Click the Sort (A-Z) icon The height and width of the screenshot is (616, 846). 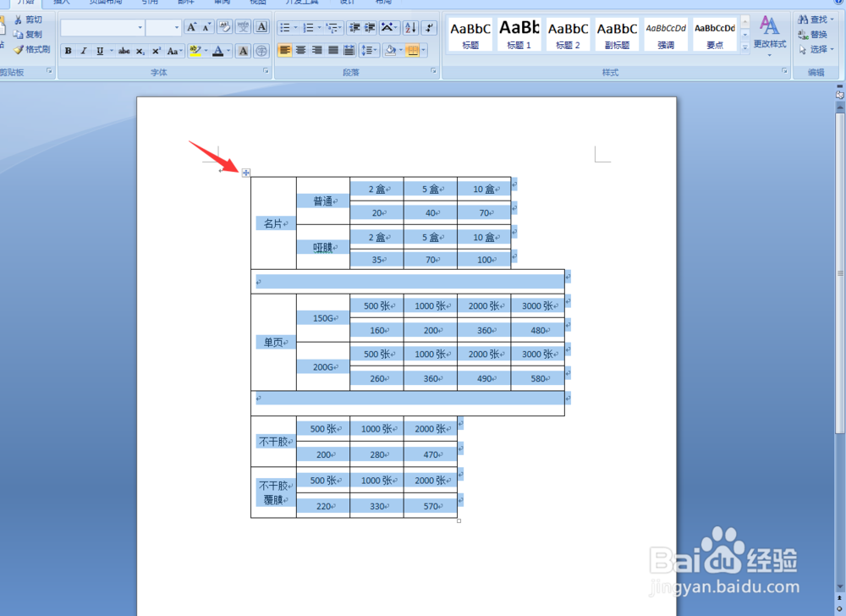[x=410, y=28]
